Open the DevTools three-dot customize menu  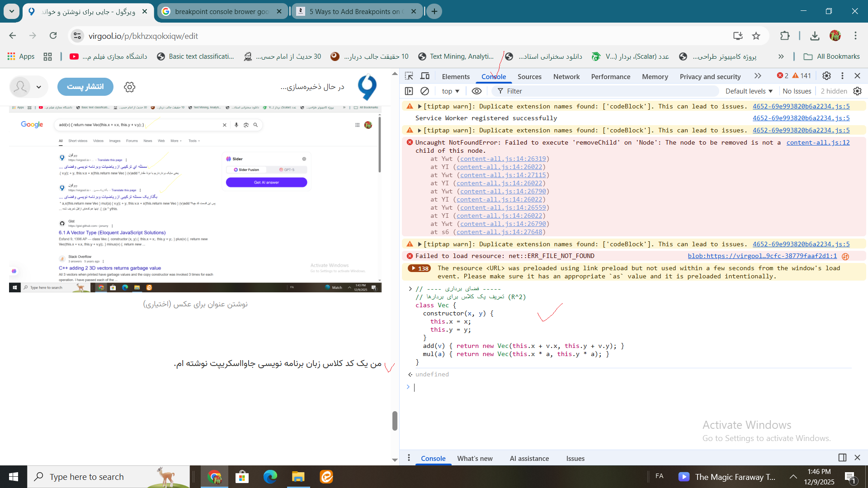(842, 76)
